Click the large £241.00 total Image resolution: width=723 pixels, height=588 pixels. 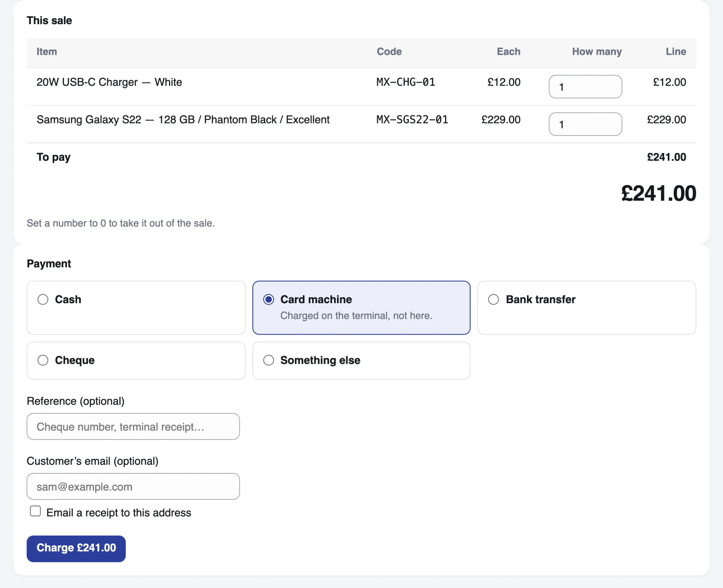(x=659, y=193)
